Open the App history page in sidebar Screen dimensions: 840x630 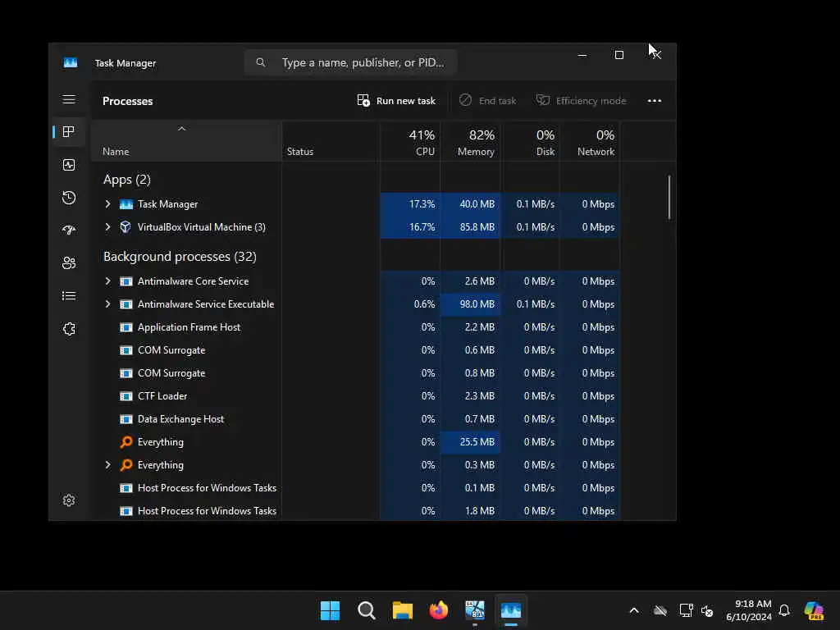(69, 198)
